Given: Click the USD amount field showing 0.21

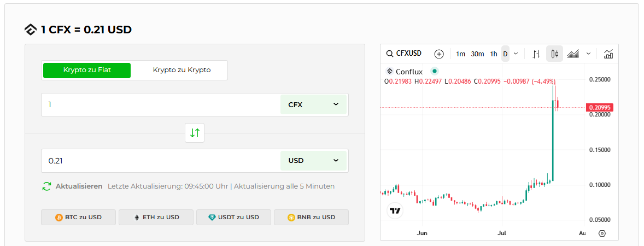Looking at the screenshot, I should pyautogui.click(x=161, y=161).
